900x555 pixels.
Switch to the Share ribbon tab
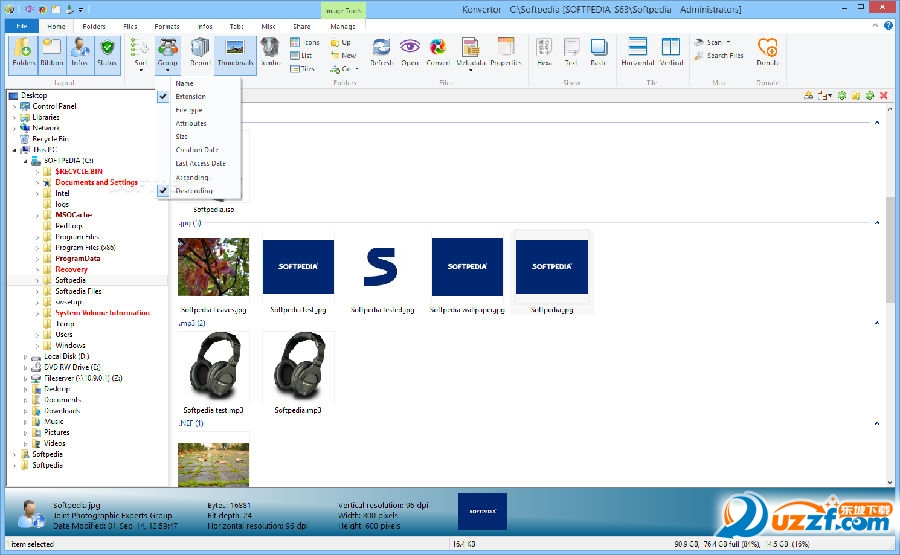point(301,26)
